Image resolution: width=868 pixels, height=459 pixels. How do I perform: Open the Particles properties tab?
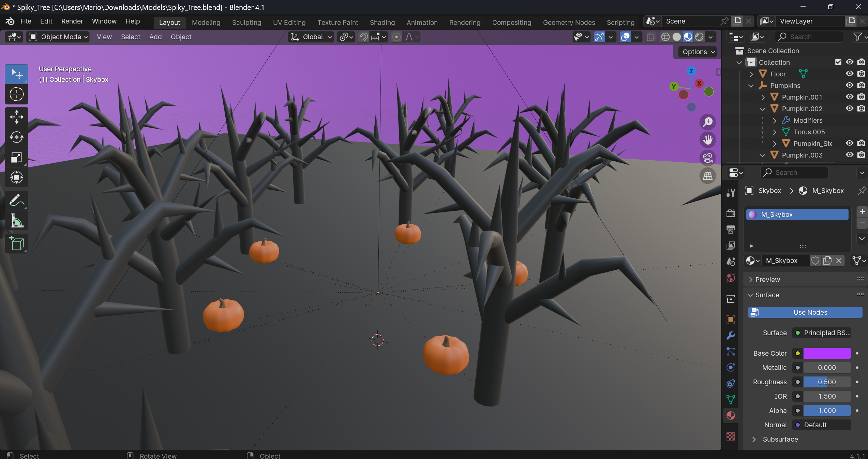click(x=731, y=351)
